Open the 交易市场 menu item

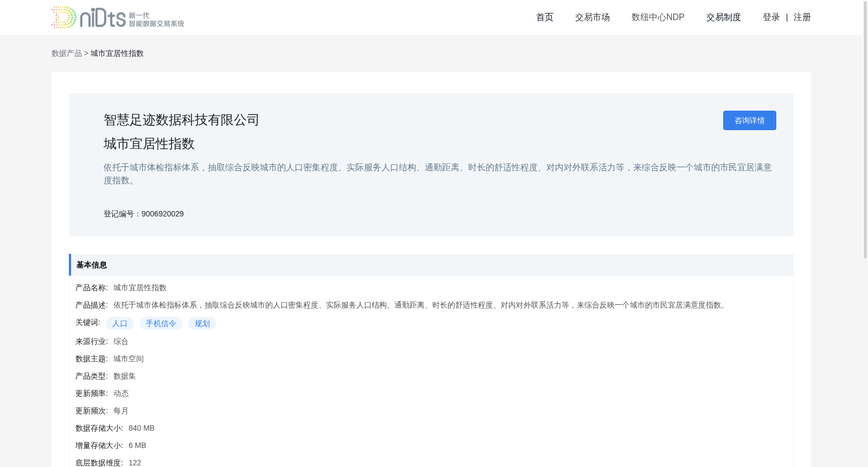pyautogui.click(x=592, y=17)
